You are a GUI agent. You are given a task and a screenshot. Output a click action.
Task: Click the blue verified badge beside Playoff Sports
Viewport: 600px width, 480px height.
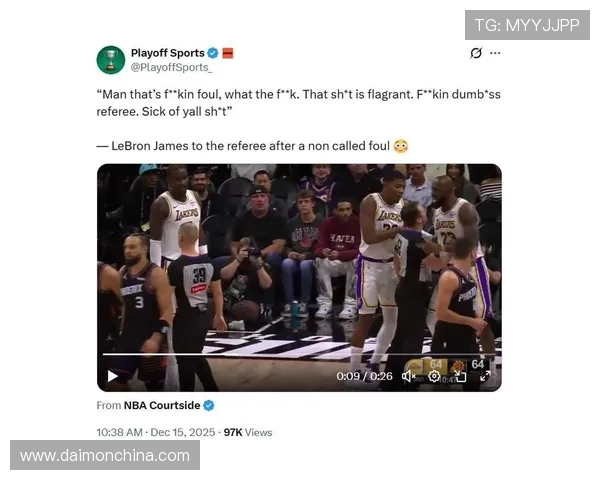pyautogui.click(x=213, y=53)
